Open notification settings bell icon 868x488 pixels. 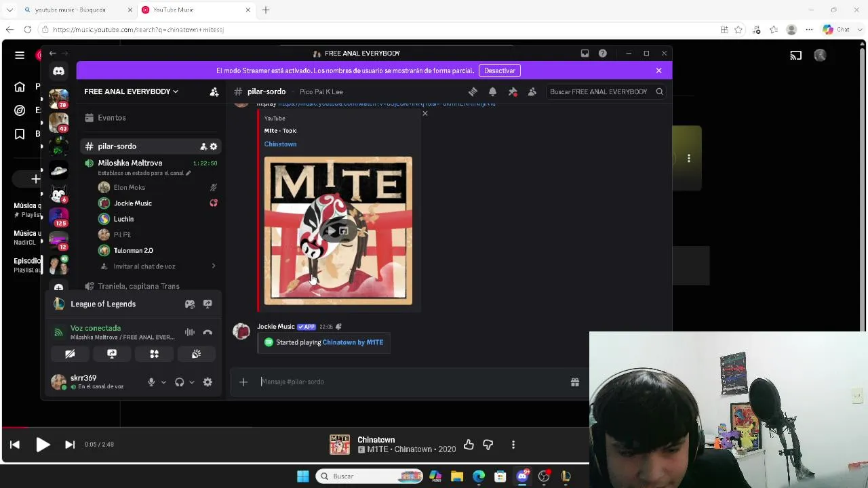[492, 91]
